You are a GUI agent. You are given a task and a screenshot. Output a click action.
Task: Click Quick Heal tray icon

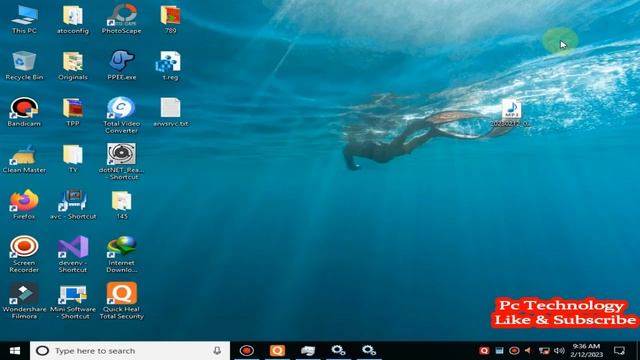tap(484, 351)
